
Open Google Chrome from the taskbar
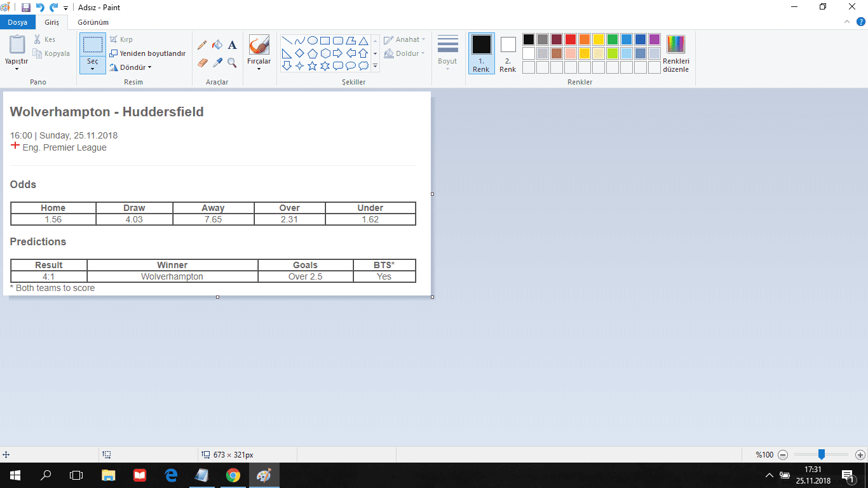(233, 475)
